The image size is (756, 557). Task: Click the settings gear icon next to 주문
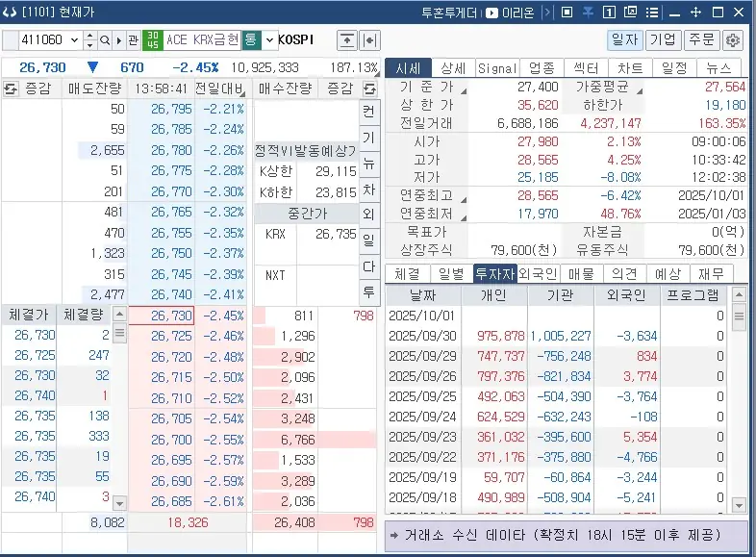pos(733,40)
